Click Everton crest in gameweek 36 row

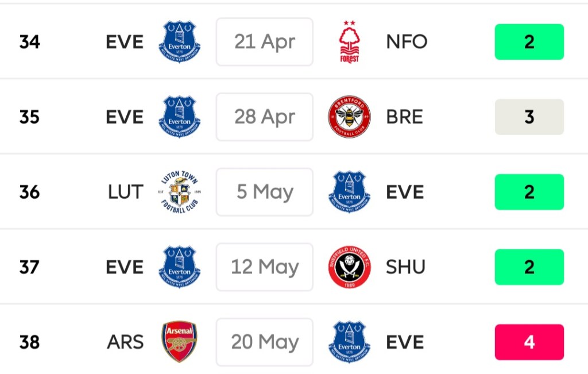pyautogui.click(x=349, y=192)
